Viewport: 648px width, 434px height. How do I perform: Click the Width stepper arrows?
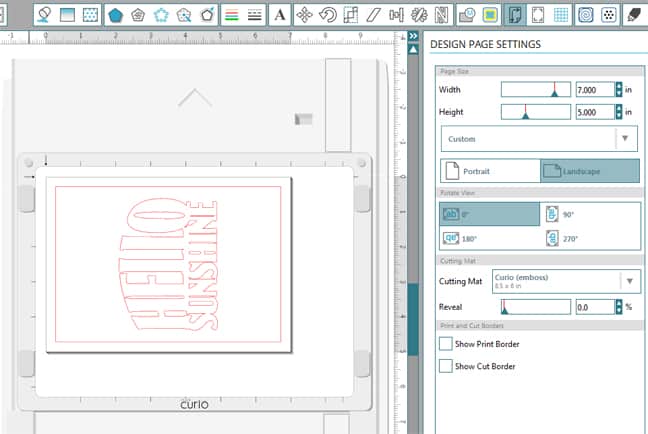(619, 90)
